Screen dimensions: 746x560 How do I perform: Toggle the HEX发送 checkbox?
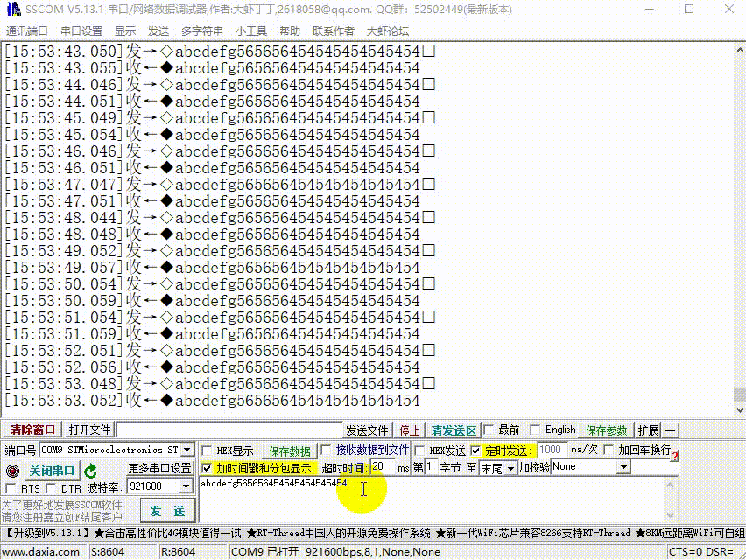[419, 451]
